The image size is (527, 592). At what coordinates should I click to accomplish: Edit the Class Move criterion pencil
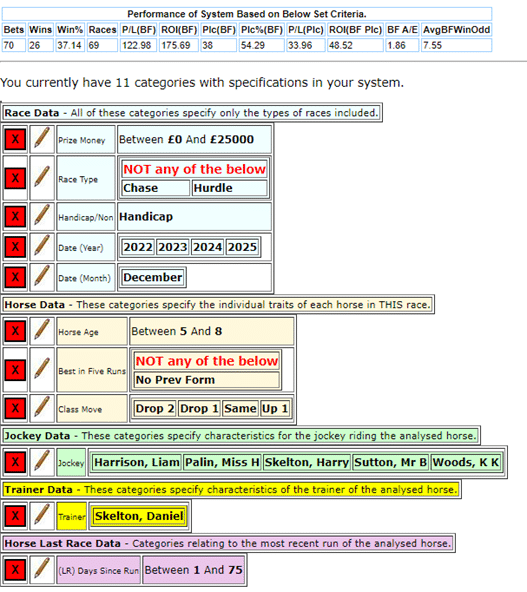pos(42,408)
